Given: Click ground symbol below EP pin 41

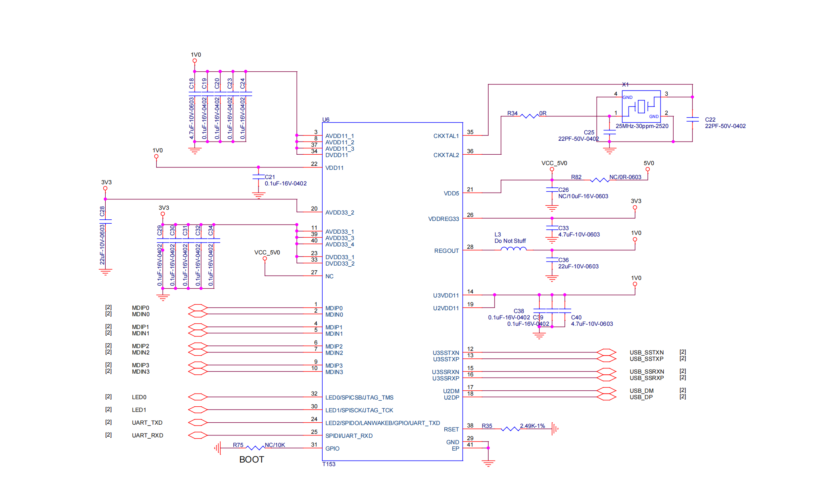Looking at the screenshot, I should (488, 463).
